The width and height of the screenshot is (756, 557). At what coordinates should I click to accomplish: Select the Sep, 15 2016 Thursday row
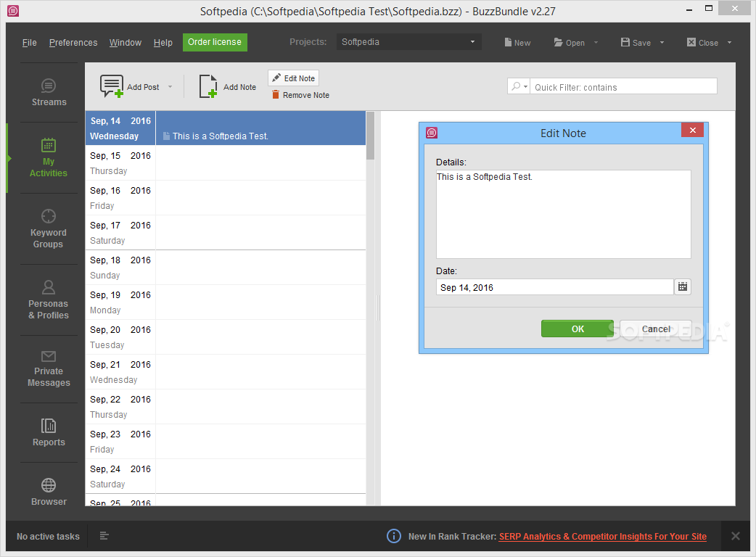click(225, 163)
